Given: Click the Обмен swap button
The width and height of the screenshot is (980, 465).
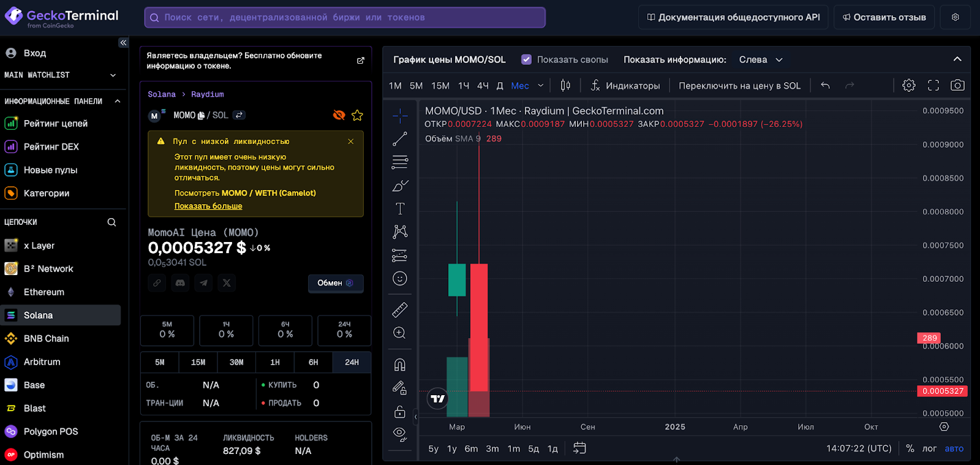Looking at the screenshot, I should (x=336, y=283).
